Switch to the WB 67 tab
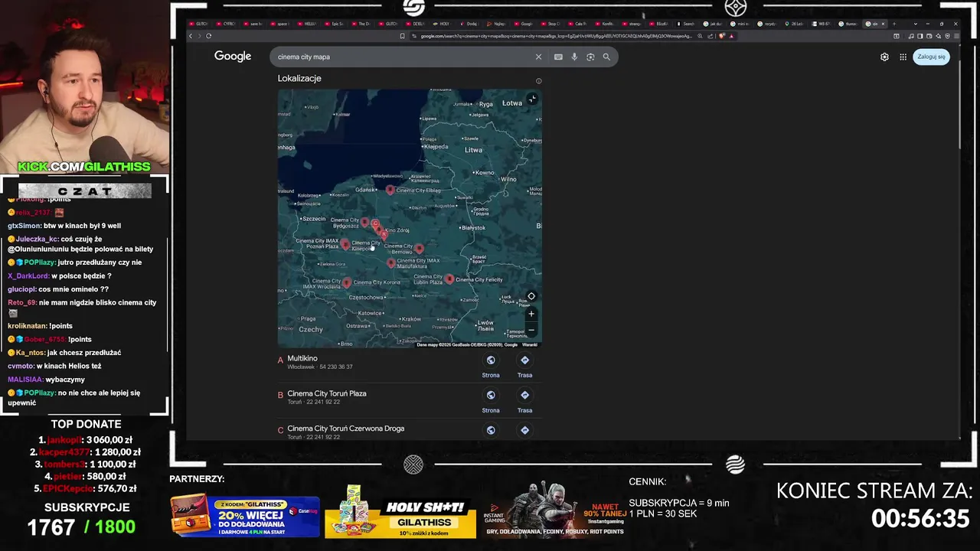The image size is (980, 551). (x=822, y=24)
